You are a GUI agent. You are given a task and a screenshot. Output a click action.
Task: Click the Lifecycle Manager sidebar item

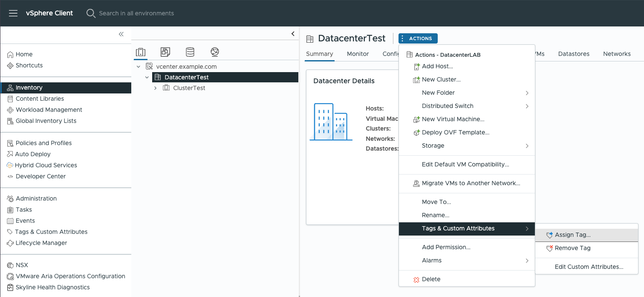click(x=41, y=243)
